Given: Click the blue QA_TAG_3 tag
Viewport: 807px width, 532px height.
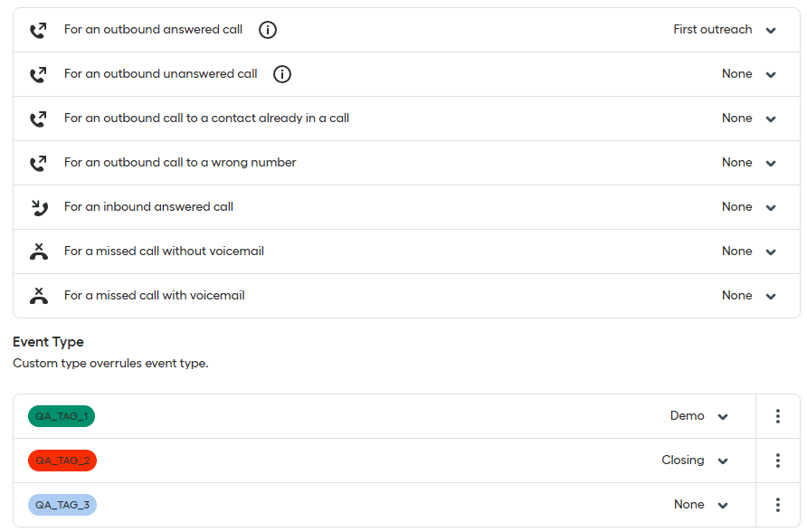Looking at the screenshot, I should coord(62,505).
